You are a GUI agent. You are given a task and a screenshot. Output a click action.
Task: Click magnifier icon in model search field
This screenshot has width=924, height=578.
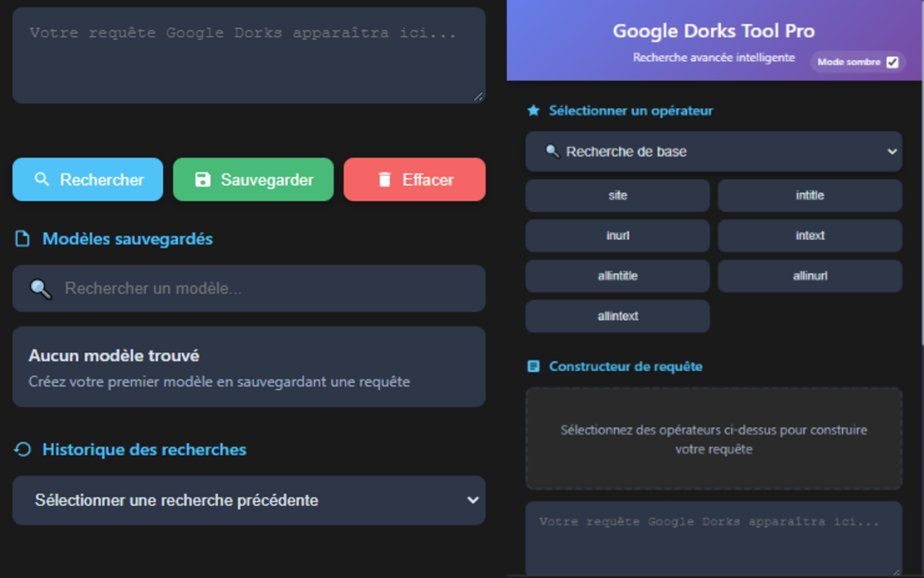40,289
